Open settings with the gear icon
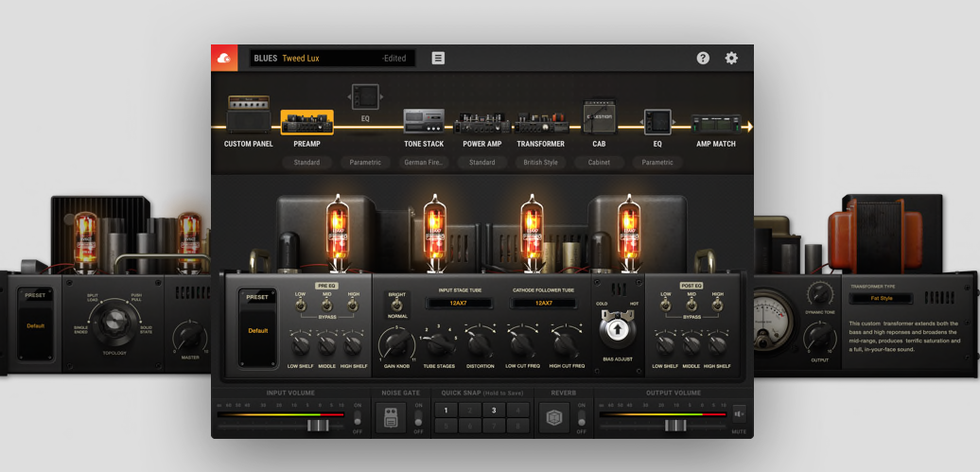980x472 pixels. tap(731, 58)
